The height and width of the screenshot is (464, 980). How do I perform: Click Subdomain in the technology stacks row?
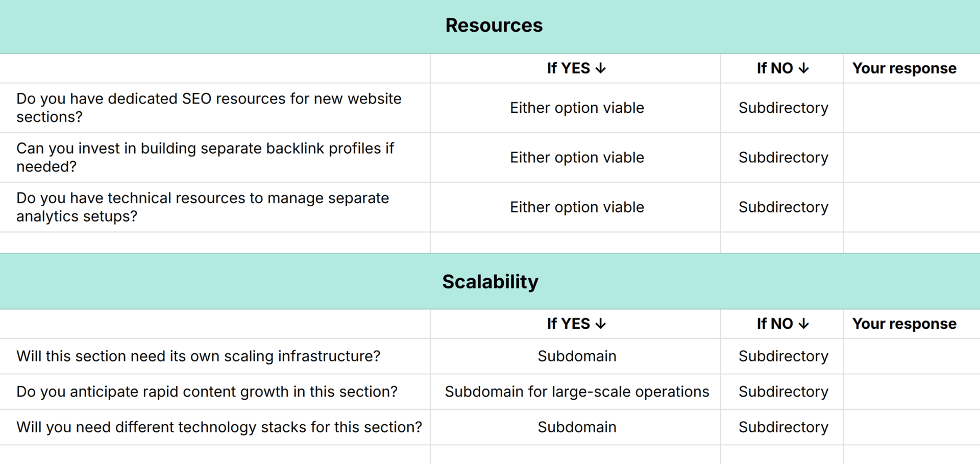pyautogui.click(x=577, y=427)
